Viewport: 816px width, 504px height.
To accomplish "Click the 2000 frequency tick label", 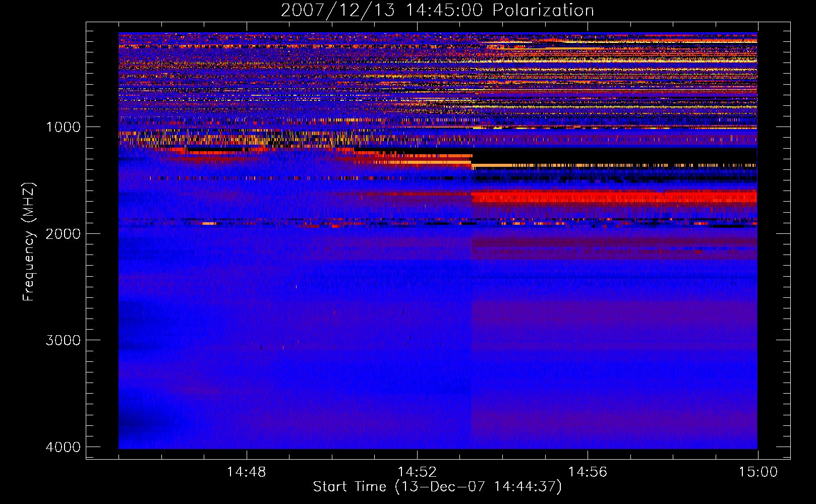I will (63, 233).
